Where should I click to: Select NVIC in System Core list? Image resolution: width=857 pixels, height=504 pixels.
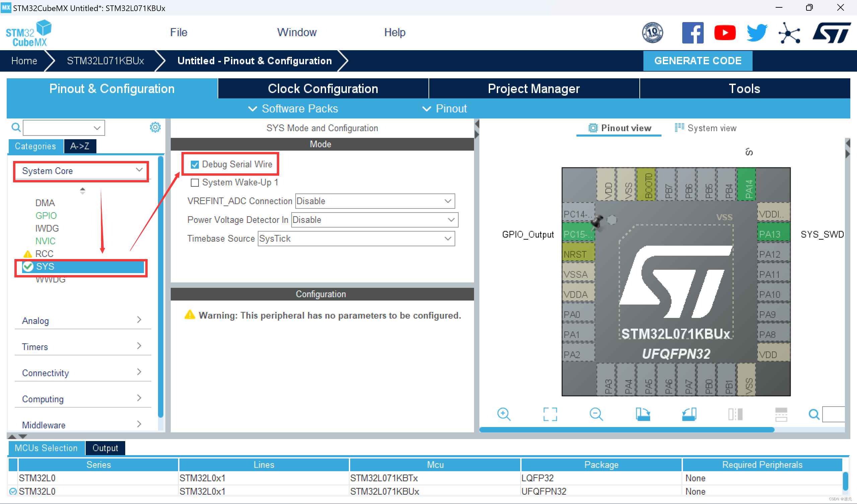45,241
